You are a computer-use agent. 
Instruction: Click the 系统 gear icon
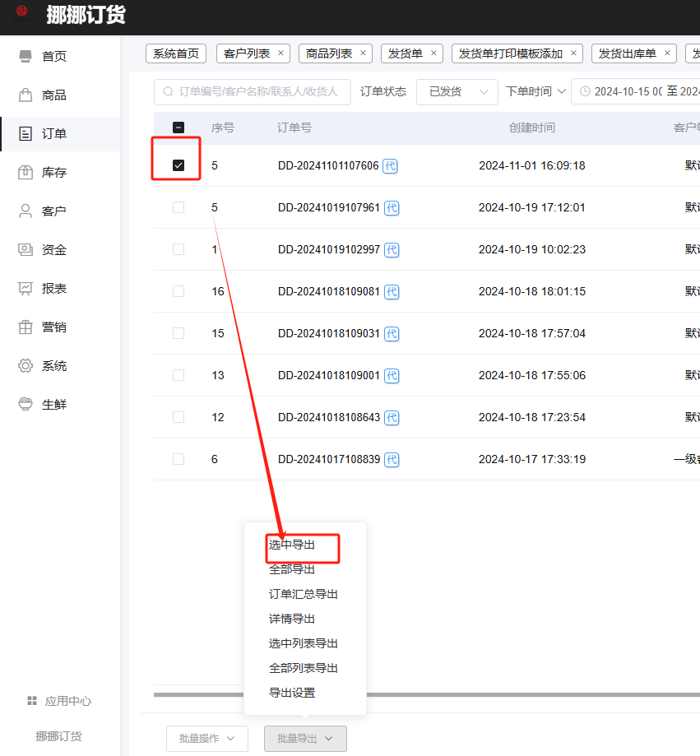point(25,365)
